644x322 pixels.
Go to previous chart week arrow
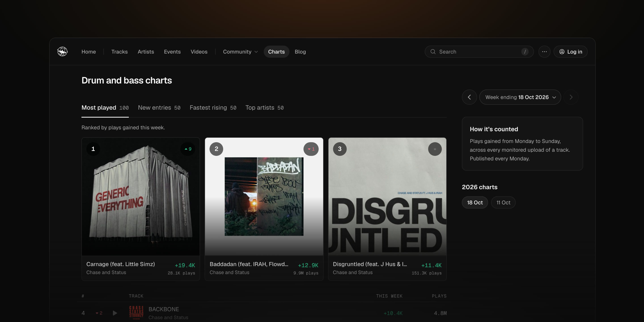coord(469,97)
